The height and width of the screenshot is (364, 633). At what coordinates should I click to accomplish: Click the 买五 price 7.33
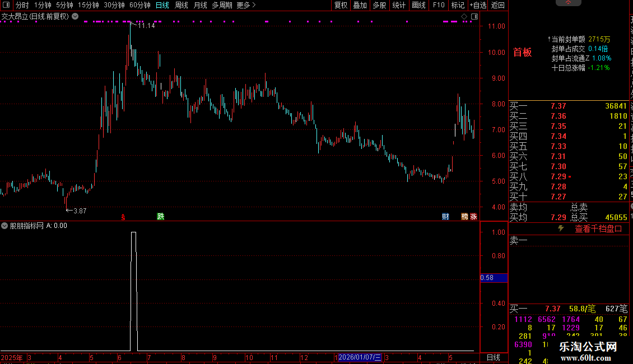click(x=558, y=147)
